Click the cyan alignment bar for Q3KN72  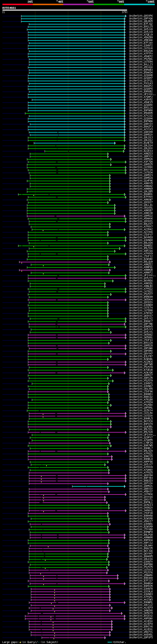click(x=77, y=46)
